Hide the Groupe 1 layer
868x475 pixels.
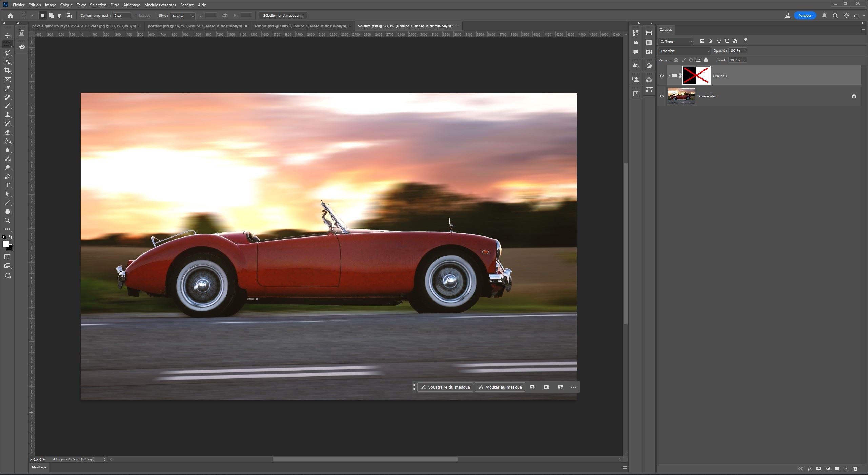point(662,76)
